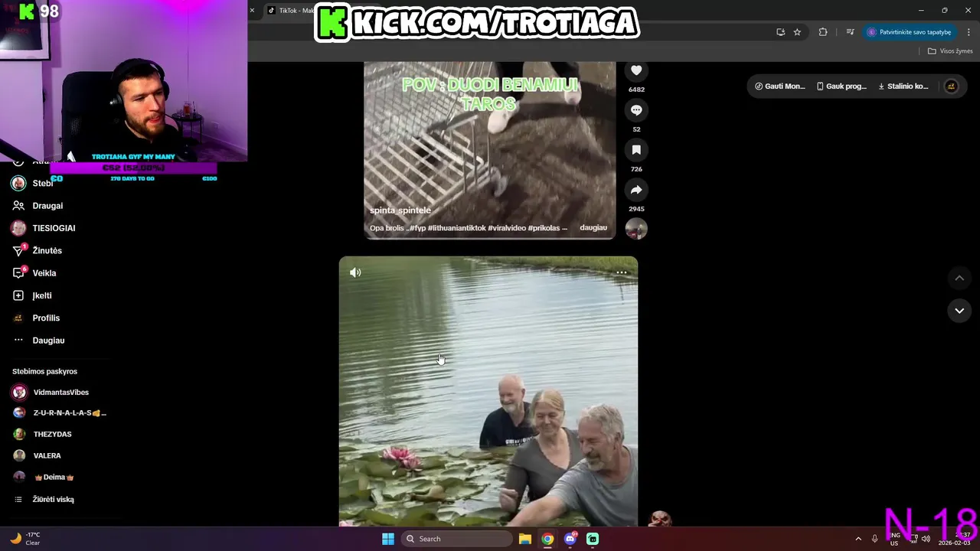Image resolution: width=980 pixels, height=551 pixels.
Task: Open the Stebimi following tab icon
Action: point(18,184)
